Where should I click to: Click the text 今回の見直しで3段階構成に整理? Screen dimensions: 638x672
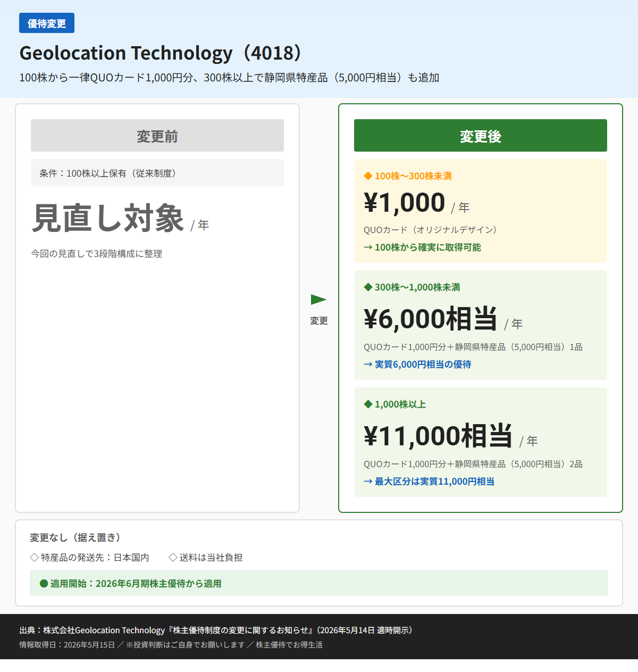pyautogui.click(x=96, y=254)
